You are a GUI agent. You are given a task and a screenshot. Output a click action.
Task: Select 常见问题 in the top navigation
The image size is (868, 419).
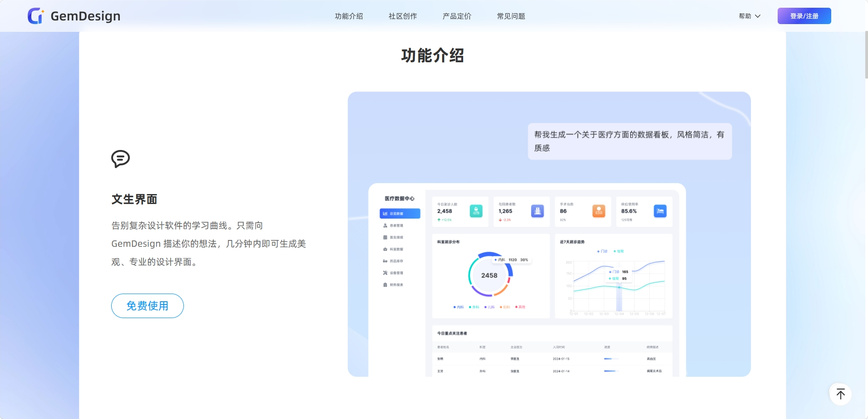tap(511, 16)
